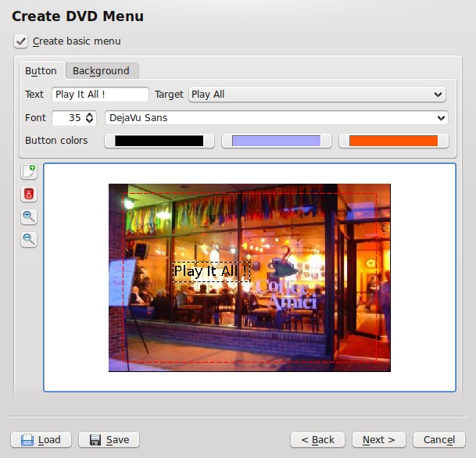Toggle the Create basic menu checkbox
This screenshot has width=476, height=458.
20,41
